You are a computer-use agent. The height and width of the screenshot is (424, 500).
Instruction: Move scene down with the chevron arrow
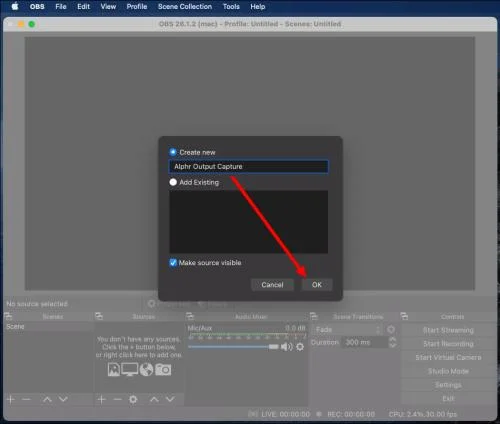coord(63,399)
